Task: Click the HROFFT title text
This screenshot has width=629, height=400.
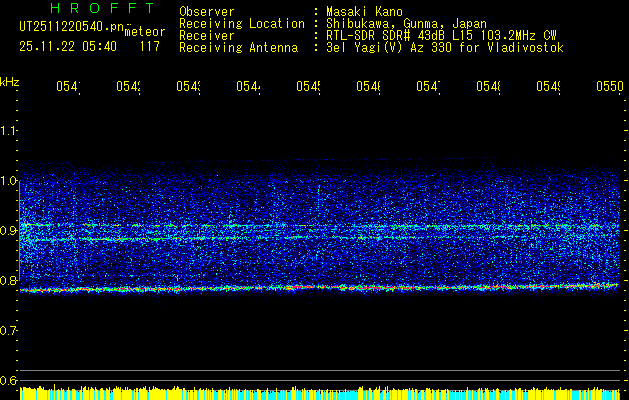Action: (102, 8)
